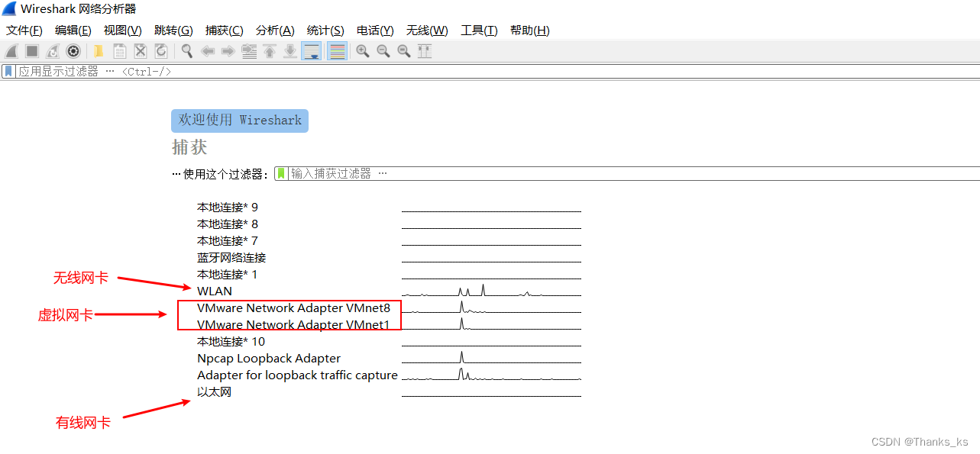Click the stop capture square icon

32,51
